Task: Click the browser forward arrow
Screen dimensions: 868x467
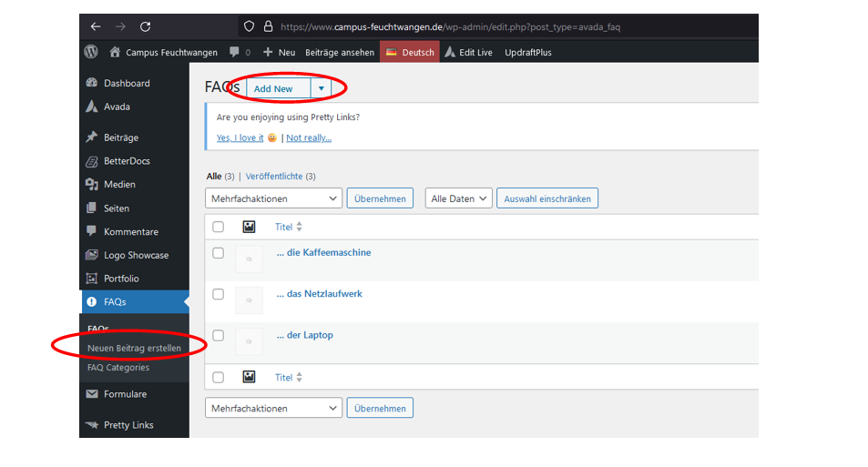Action: (120, 26)
